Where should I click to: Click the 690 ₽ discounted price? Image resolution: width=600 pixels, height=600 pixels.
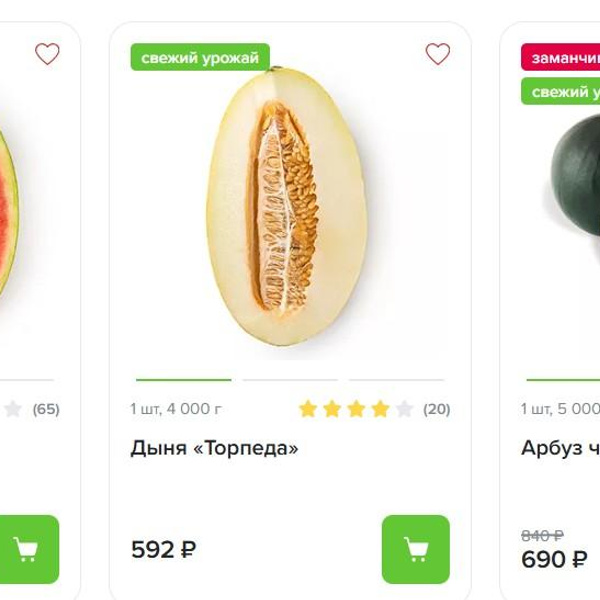[554, 559]
